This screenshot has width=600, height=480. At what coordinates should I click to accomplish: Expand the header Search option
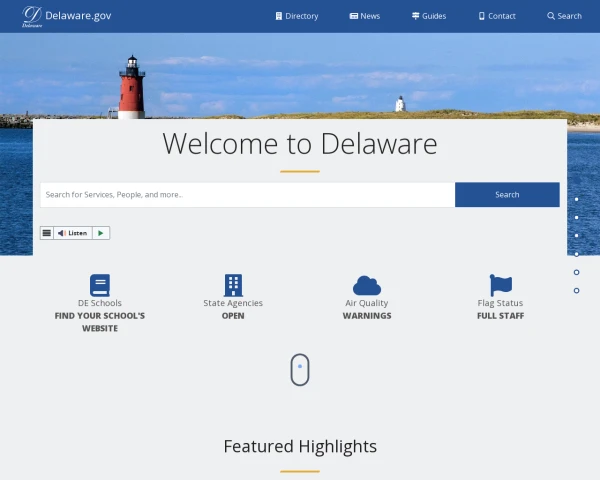[x=564, y=16]
